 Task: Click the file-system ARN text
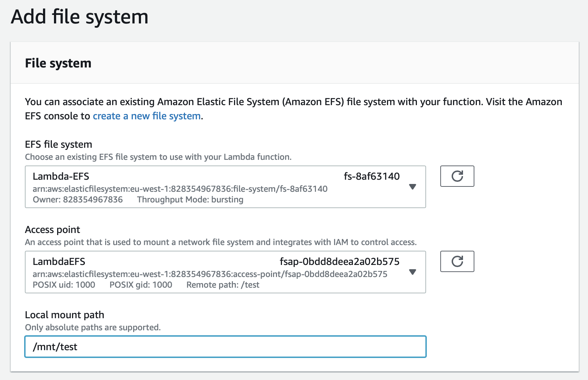point(180,189)
